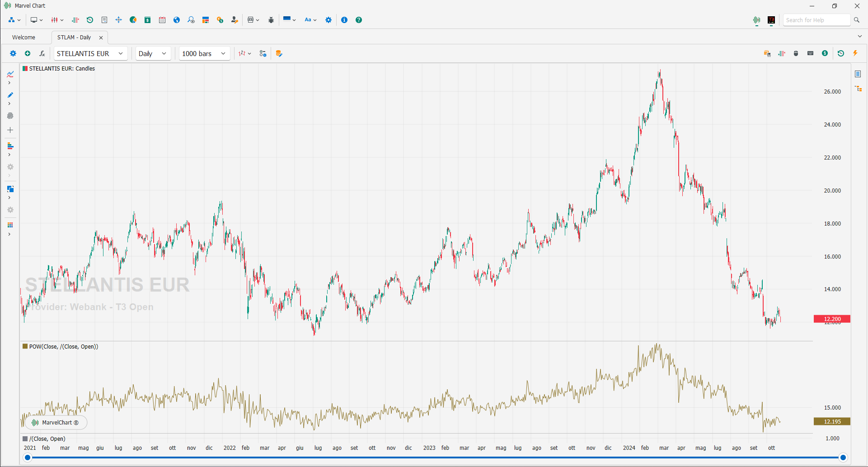Open the STELLANTIS EUR symbol dropdown
This screenshot has width=868, height=467.
(90, 53)
